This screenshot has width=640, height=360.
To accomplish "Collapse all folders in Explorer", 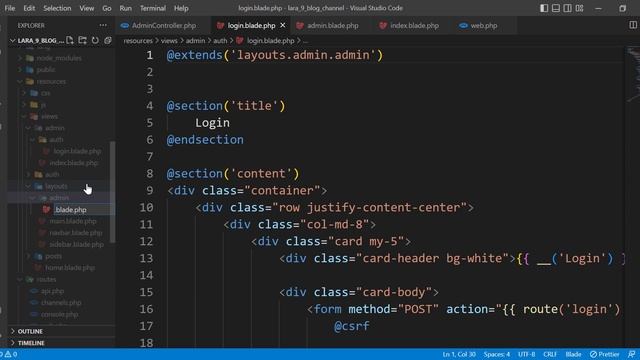I will (x=108, y=40).
